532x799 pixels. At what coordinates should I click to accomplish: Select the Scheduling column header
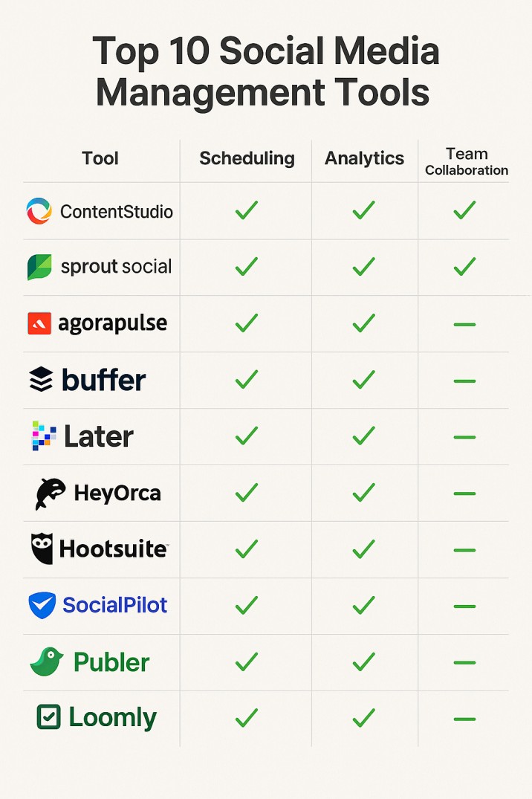click(x=247, y=158)
